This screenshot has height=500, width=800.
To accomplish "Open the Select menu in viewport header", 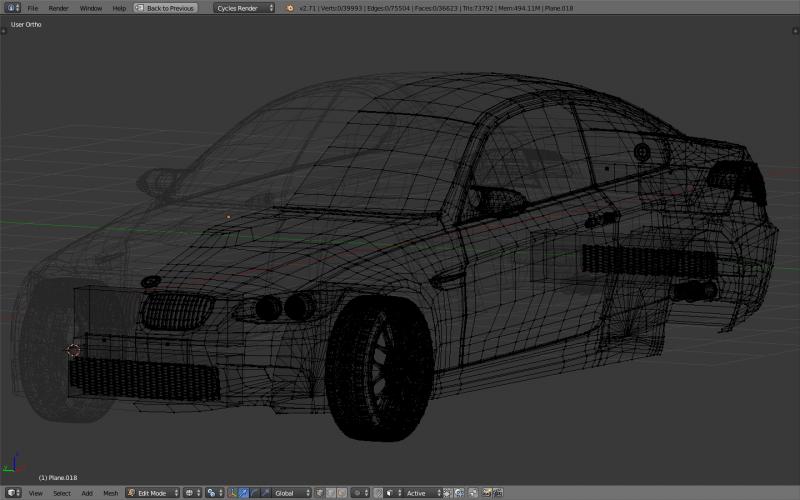I will (x=62, y=493).
